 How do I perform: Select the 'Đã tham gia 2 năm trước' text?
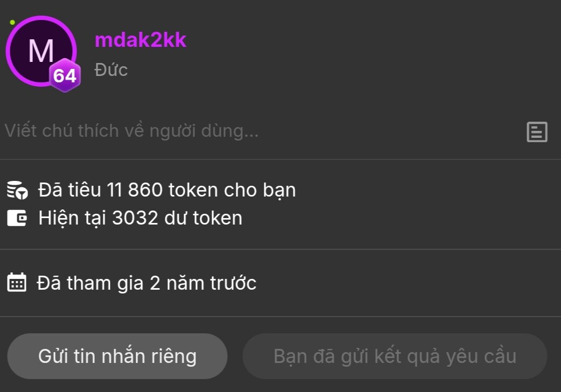(146, 283)
